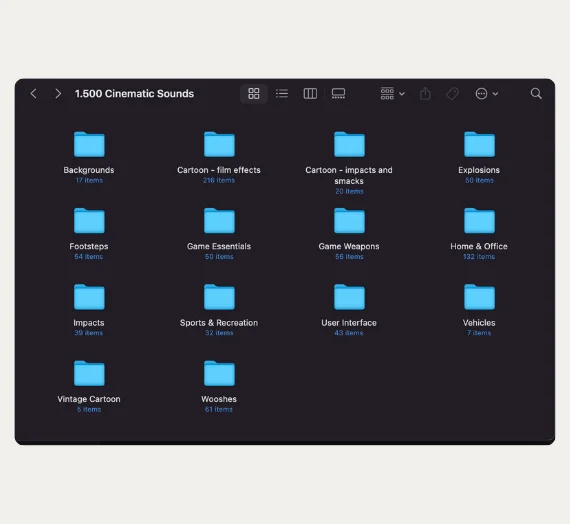This screenshot has height=524, width=570.
Task: Switch to list view
Action: (x=282, y=94)
